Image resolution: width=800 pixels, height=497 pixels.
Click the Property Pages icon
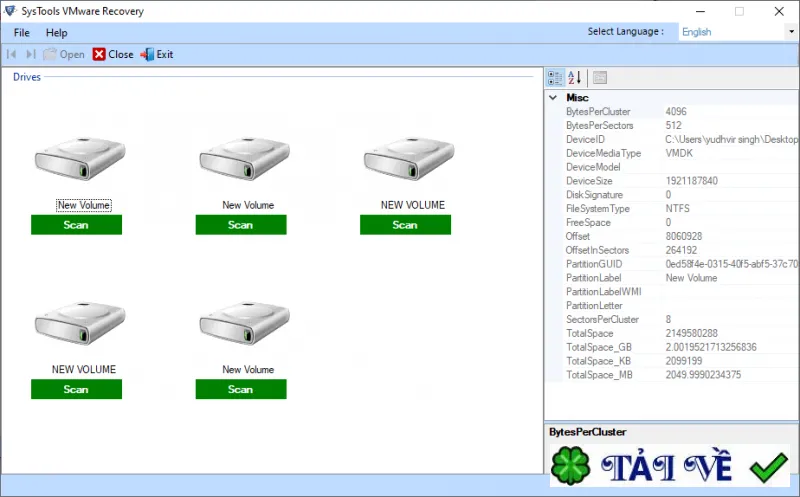tap(600, 78)
